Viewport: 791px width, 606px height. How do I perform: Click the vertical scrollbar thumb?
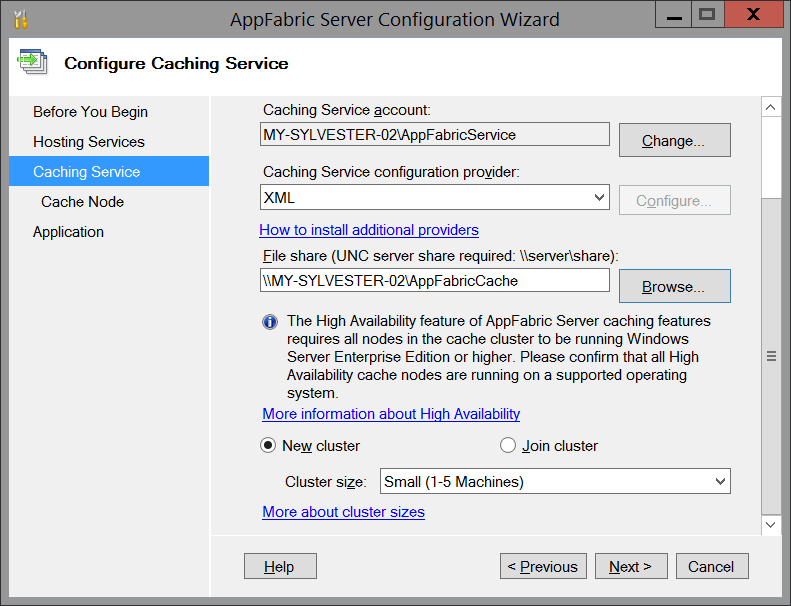coord(771,356)
